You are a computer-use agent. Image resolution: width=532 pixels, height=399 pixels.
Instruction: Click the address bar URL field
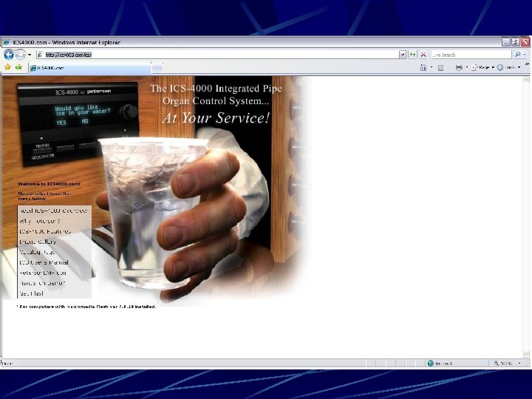(x=217, y=55)
